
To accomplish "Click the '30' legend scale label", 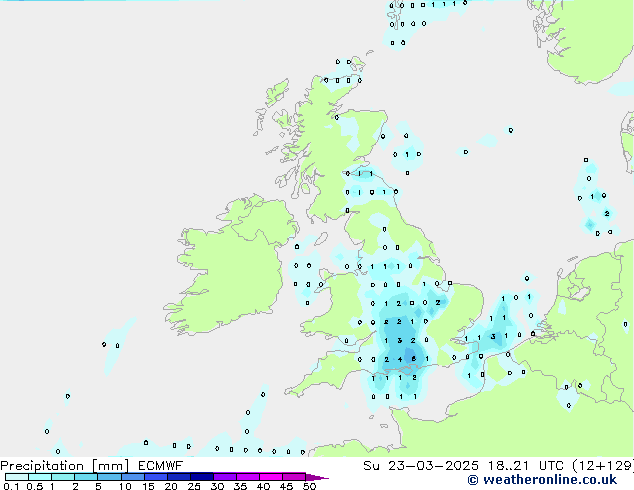I will (x=217, y=486).
